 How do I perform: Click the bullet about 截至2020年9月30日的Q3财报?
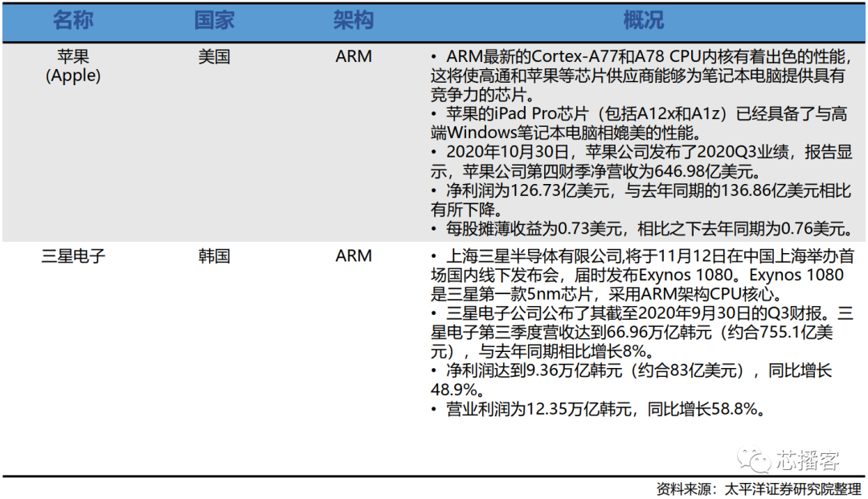click(x=642, y=332)
